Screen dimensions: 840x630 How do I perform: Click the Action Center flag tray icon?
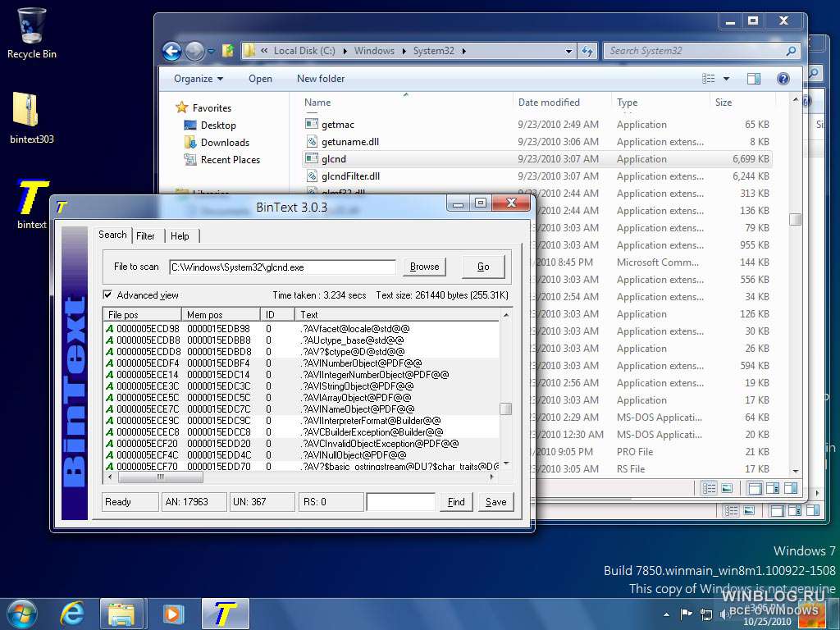686,614
